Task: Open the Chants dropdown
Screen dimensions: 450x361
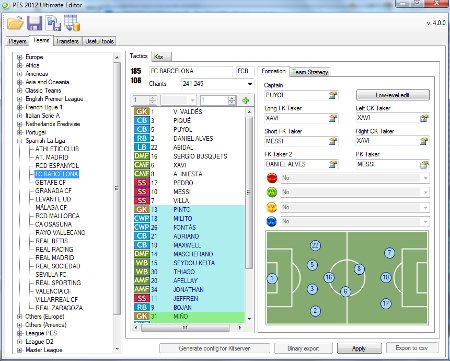Action: point(250,84)
